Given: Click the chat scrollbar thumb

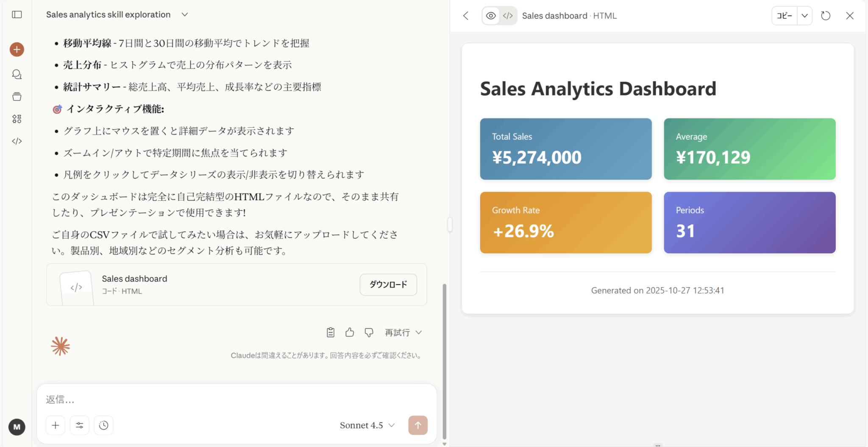Looking at the screenshot, I should [x=444, y=360].
